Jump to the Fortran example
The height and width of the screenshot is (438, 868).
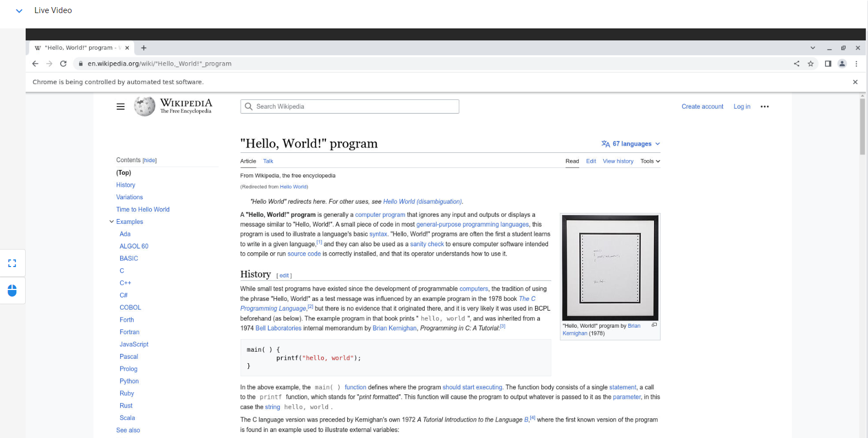pos(129,332)
